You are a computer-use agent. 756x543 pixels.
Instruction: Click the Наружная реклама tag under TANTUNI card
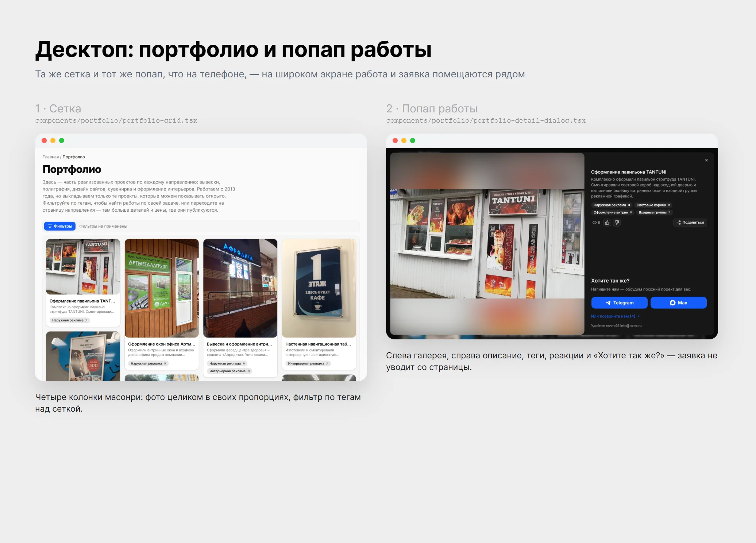pos(70,320)
